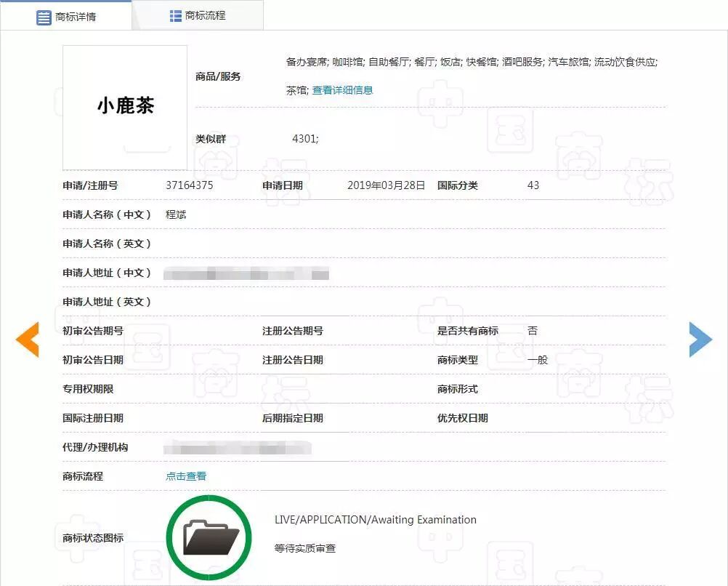Screen dimensions: 728x586
Task: Click the 商标流程 tab grid icon
Action: point(176,16)
